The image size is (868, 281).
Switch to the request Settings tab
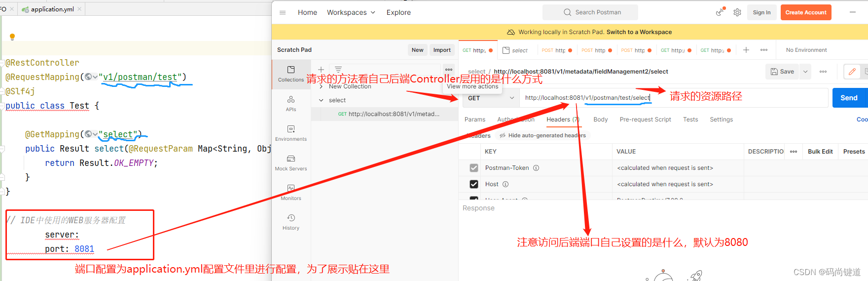coord(721,120)
